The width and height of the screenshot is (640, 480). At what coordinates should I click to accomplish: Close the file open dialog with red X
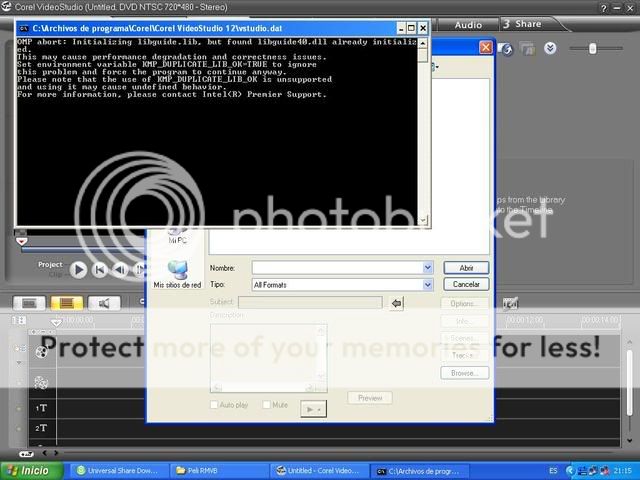485,48
